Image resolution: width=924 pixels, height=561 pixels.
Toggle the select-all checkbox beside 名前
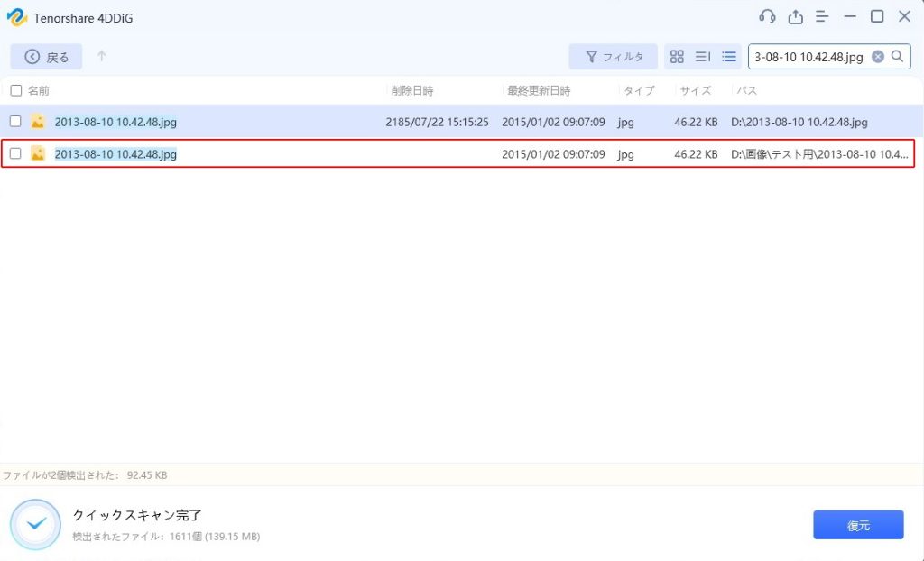15,91
